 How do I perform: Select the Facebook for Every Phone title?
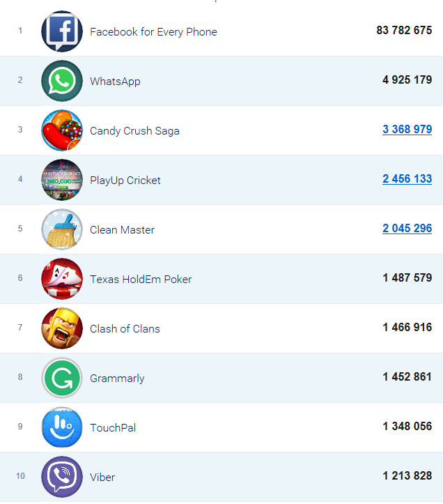click(153, 32)
